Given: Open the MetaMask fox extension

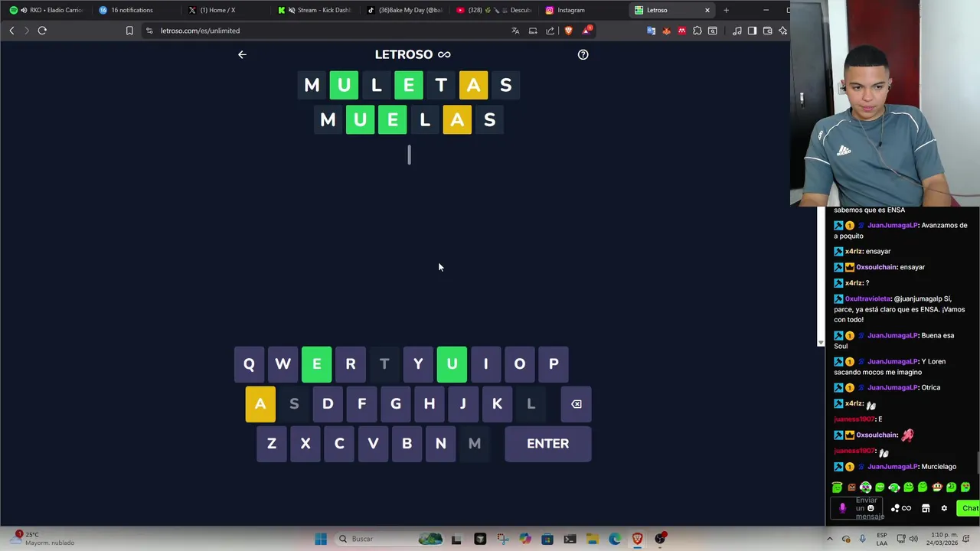Looking at the screenshot, I should pyautogui.click(x=666, y=31).
